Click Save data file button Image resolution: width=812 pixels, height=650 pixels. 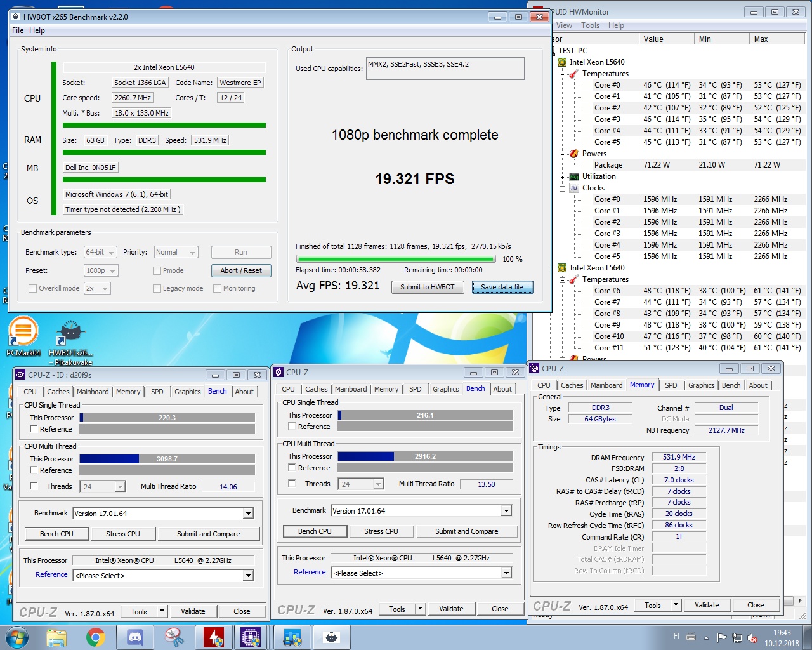click(502, 287)
